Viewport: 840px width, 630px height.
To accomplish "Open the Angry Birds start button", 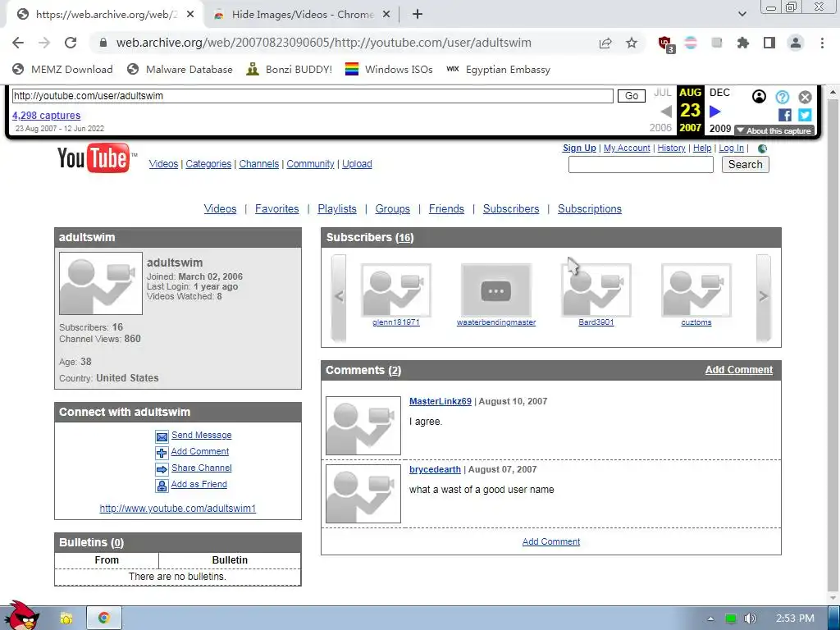I will [x=21, y=616].
